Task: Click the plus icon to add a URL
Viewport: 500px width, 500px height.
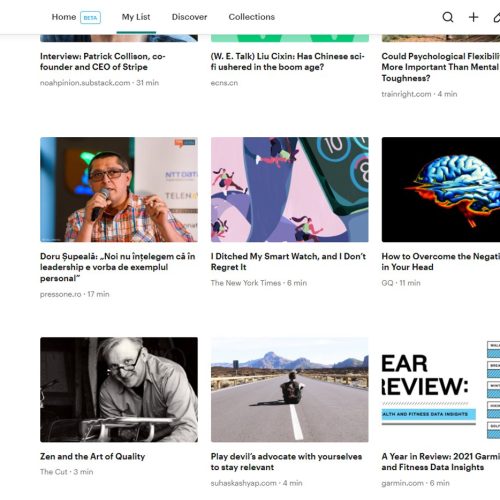Action: point(473,17)
